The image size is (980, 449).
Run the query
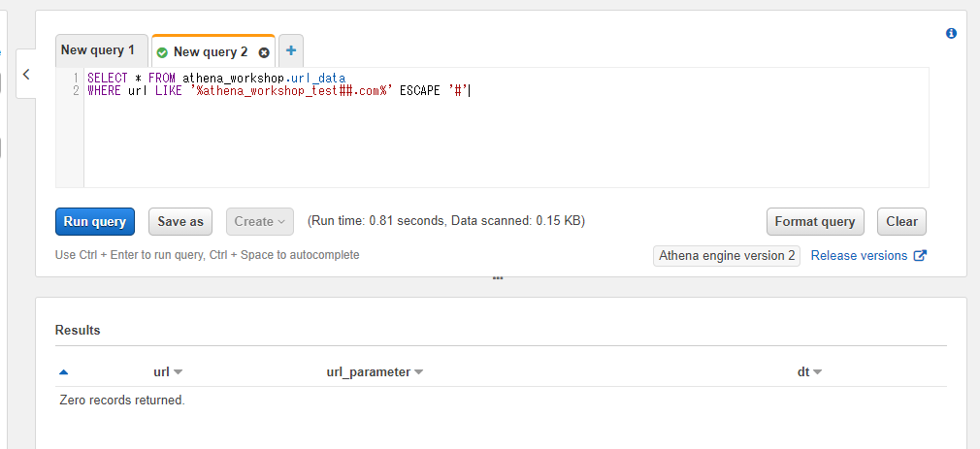pos(95,222)
